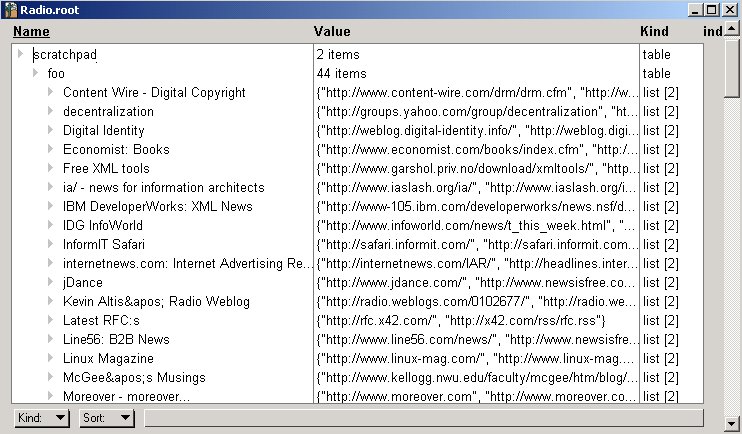
Task: Click the 'list [2]' kind for jDance
Action: [661, 283]
